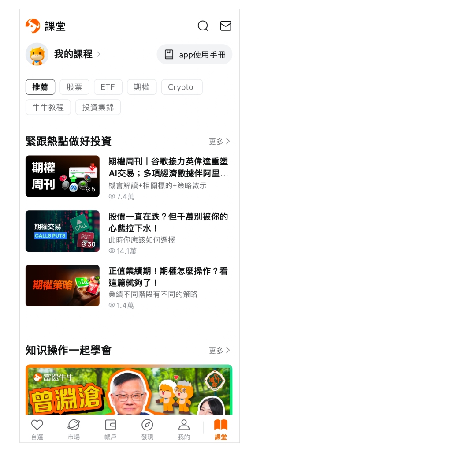The image size is (476, 452).
Task: Expand 更多 for 知识操作一起學會
Action: tap(219, 351)
